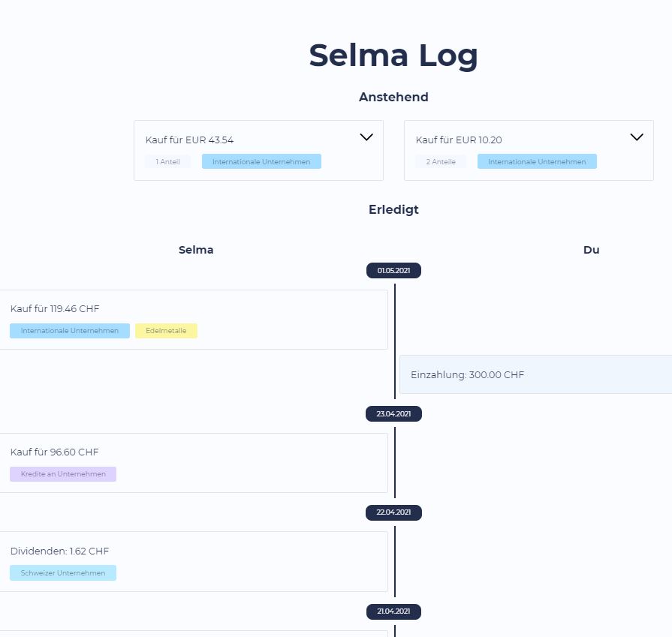Click 'Kauf für 119.46 CHF' entry
Image resolution: width=672 pixels, height=637 pixels.
coord(194,320)
